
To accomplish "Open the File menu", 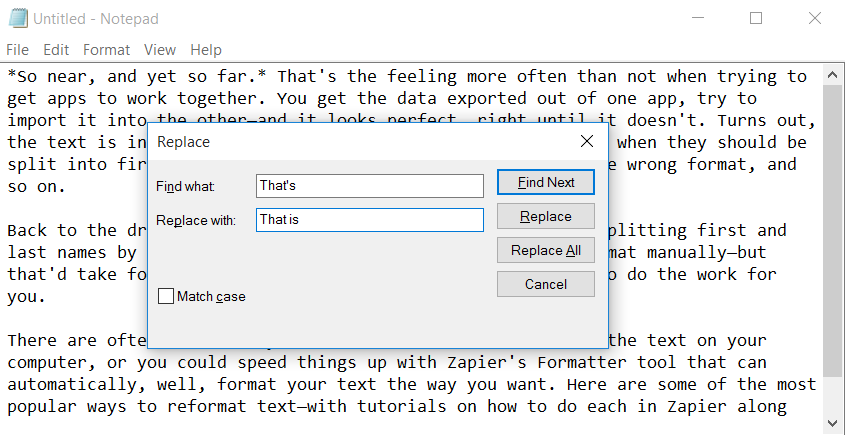I will point(17,50).
